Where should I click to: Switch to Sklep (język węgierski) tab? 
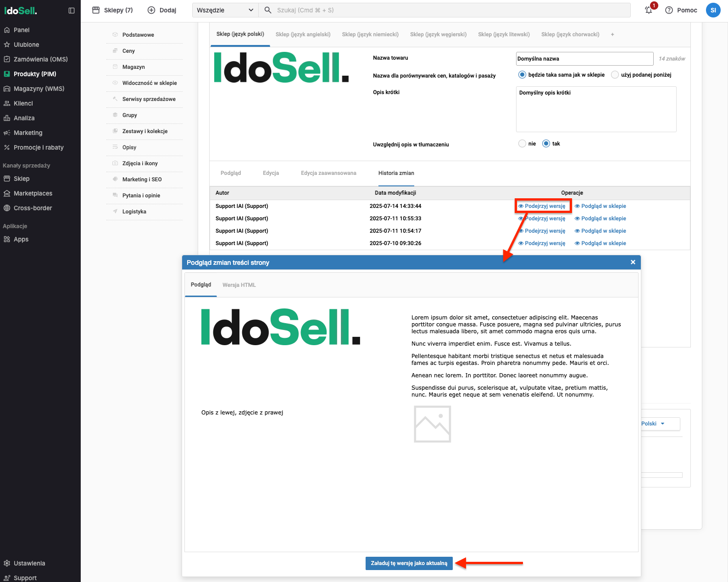coord(438,34)
